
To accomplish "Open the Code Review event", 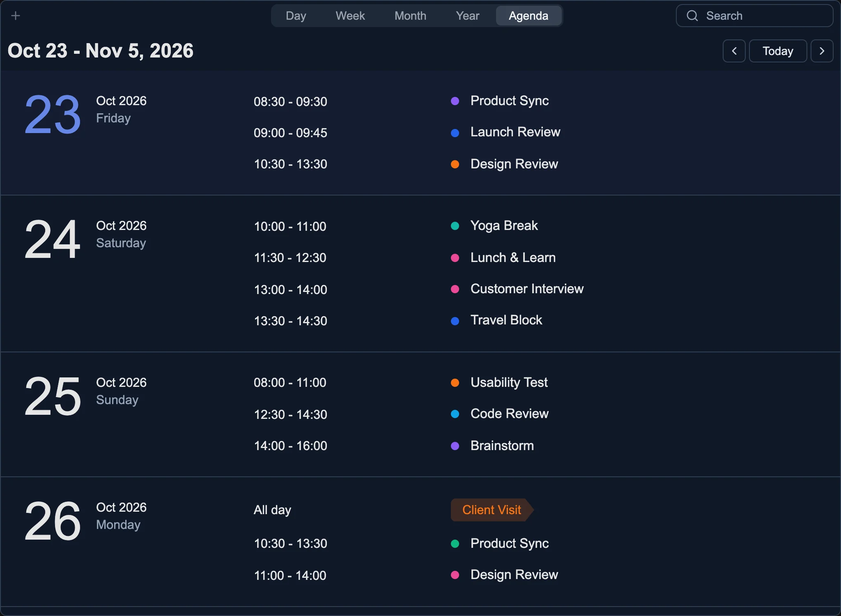I will click(510, 414).
